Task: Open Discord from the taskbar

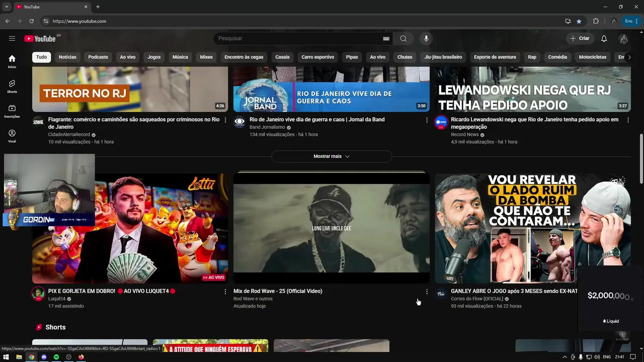Action: [44, 357]
